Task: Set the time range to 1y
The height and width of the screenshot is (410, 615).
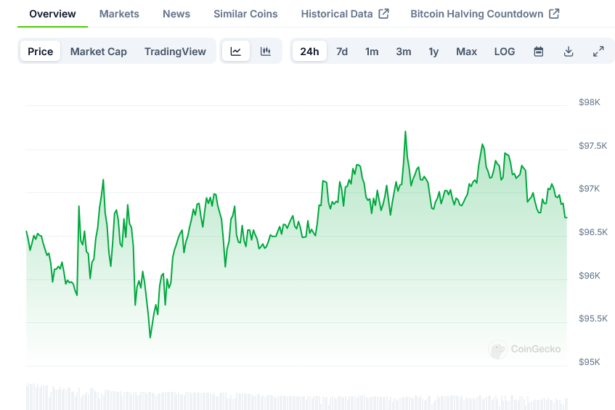Action: (433, 52)
